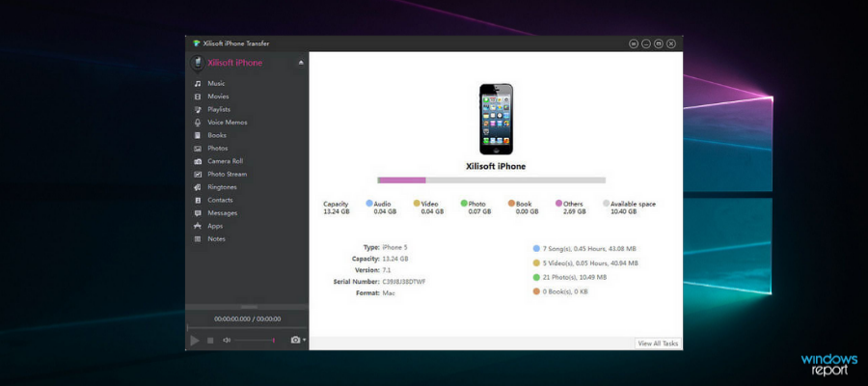Select the Photos icon in sidebar

pyautogui.click(x=197, y=149)
